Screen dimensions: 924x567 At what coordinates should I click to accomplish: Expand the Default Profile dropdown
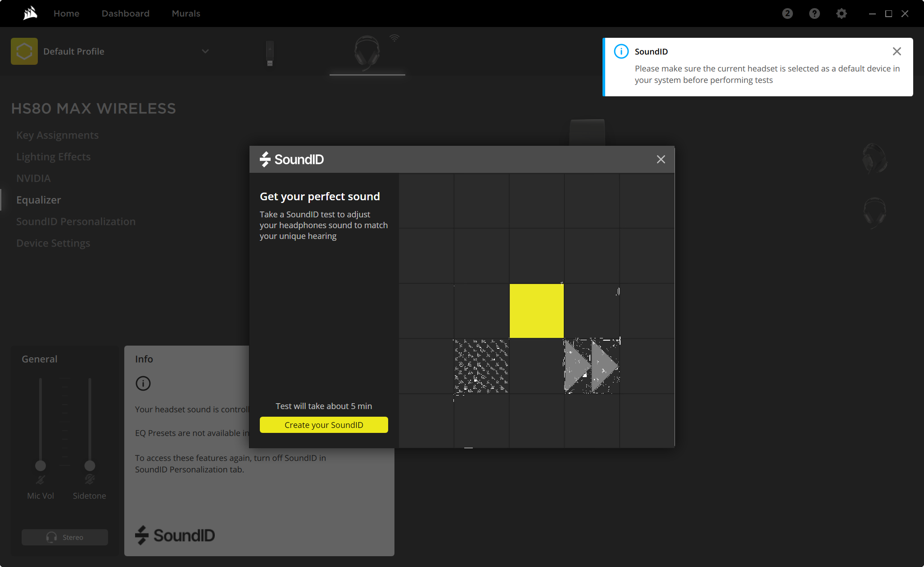205,51
